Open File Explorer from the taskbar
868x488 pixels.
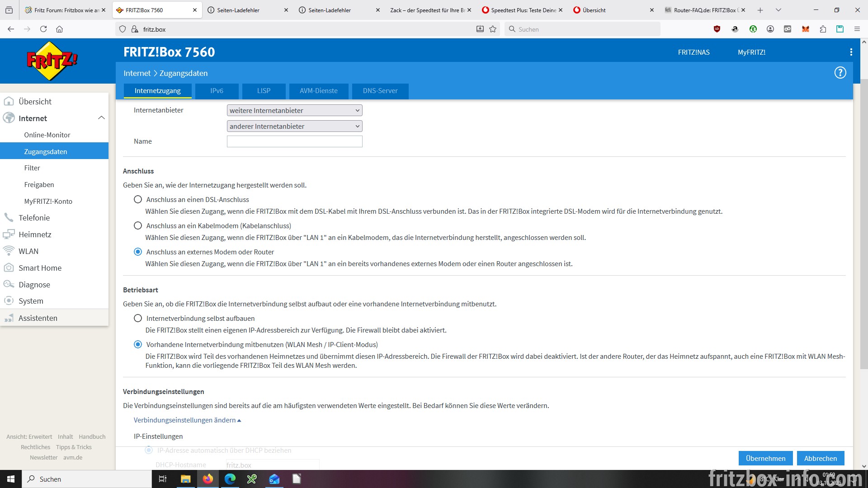[x=185, y=479]
